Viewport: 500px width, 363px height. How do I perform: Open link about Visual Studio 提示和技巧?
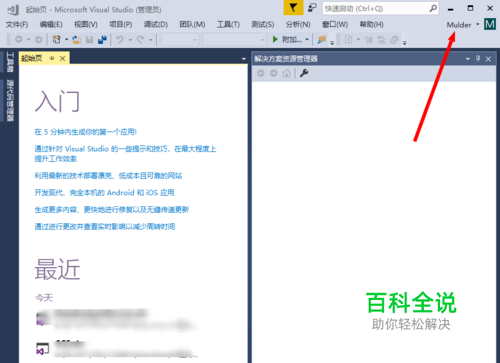coord(125,154)
